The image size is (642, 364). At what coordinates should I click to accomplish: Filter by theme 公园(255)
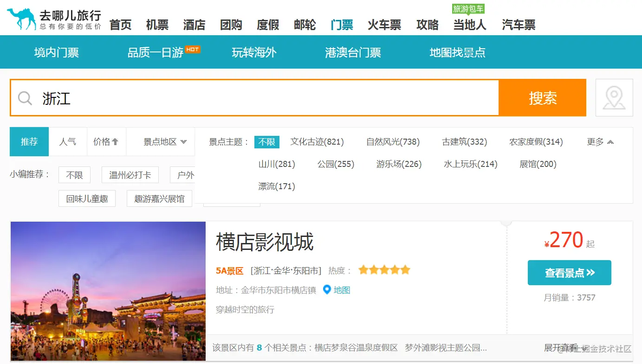[336, 164]
